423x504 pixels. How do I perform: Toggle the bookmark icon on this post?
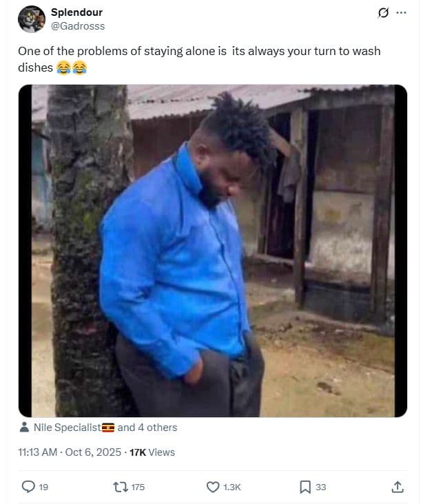[x=305, y=487]
